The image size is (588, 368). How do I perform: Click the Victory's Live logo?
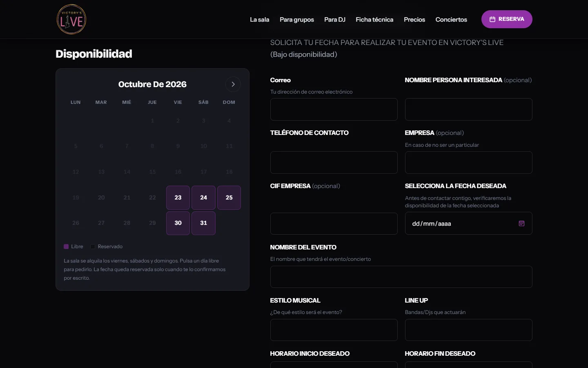coord(71,19)
